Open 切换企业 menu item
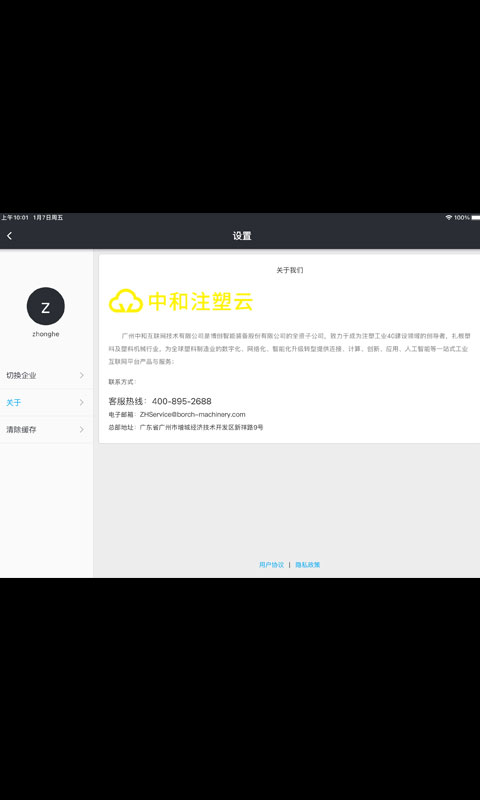Screen dimensions: 480x800 (46, 376)
